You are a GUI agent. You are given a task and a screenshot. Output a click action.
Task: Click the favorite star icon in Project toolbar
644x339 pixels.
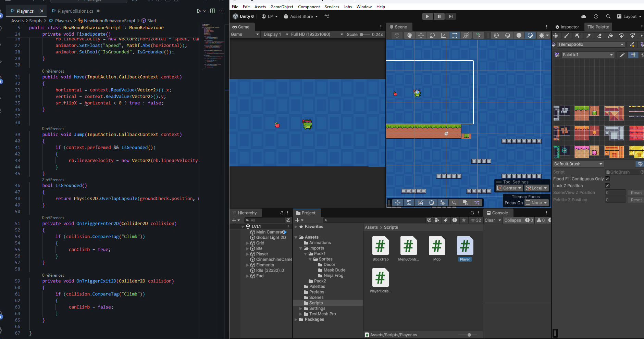click(x=464, y=220)
